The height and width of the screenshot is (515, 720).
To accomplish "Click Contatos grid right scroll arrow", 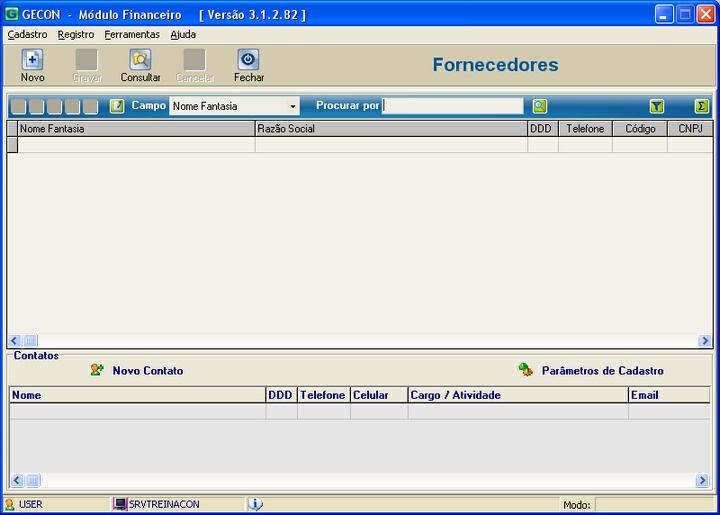I will [x=702, y=480].
